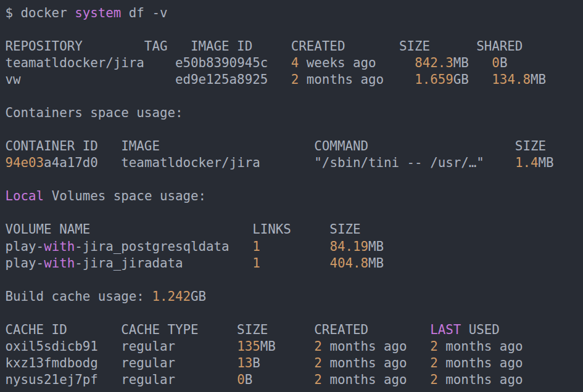This screenshot has height=392, width=583.
Task: Click the 84.19MB volume size
Action: pyautogui.click(x=357, y=247)
